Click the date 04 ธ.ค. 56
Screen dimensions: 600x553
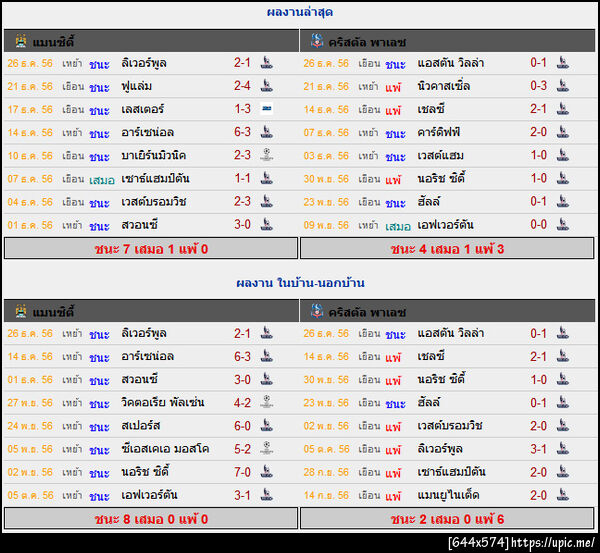pos(30,202)
